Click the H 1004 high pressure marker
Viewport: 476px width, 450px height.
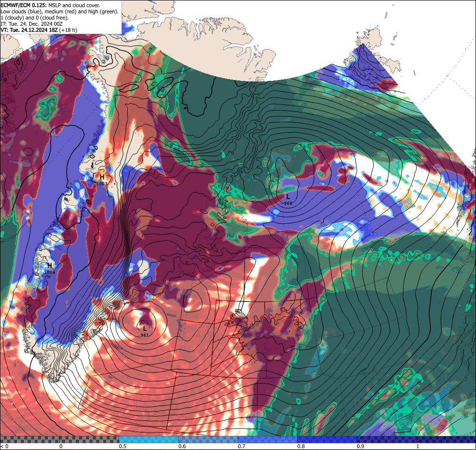pos(50,269)
